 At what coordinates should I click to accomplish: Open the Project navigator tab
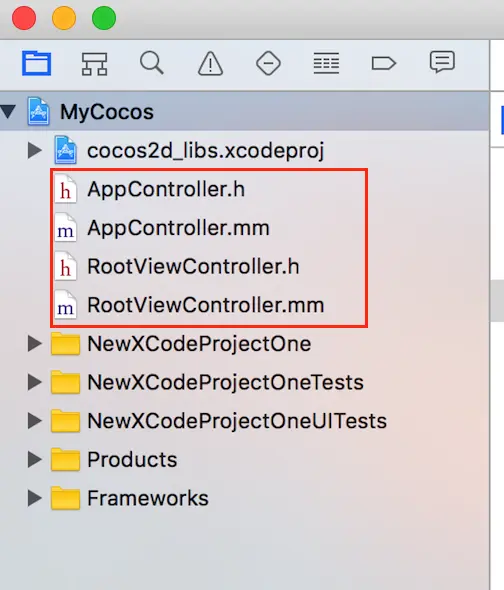36,63
